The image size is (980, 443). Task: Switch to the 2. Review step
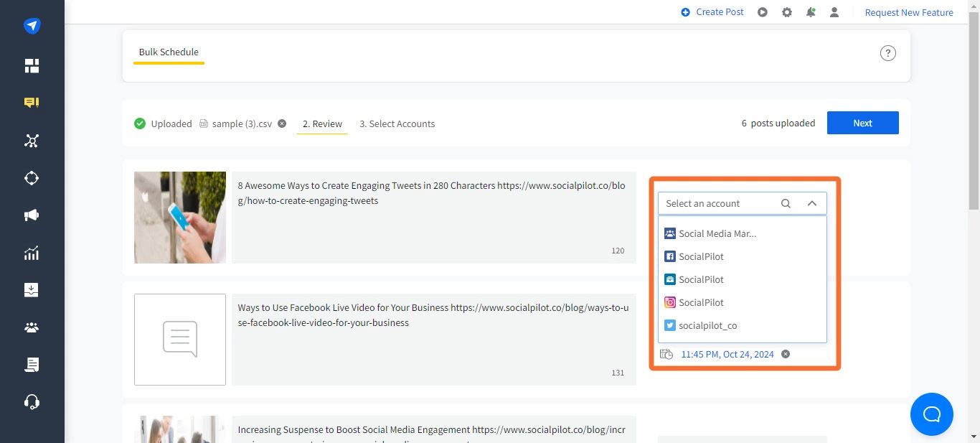point(322,124)
